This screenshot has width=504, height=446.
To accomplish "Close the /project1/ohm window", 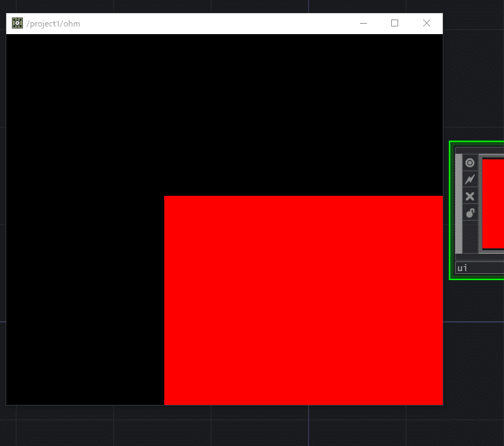I will pyautogui.click(x=427, y=23).
